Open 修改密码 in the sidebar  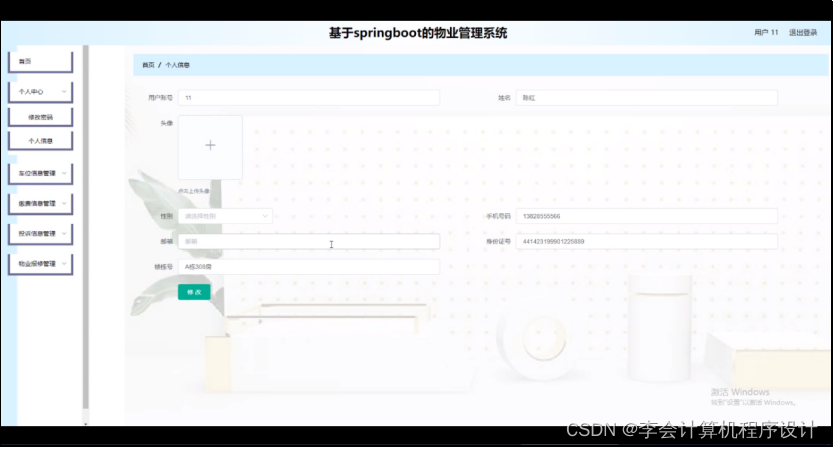[40, 117]
